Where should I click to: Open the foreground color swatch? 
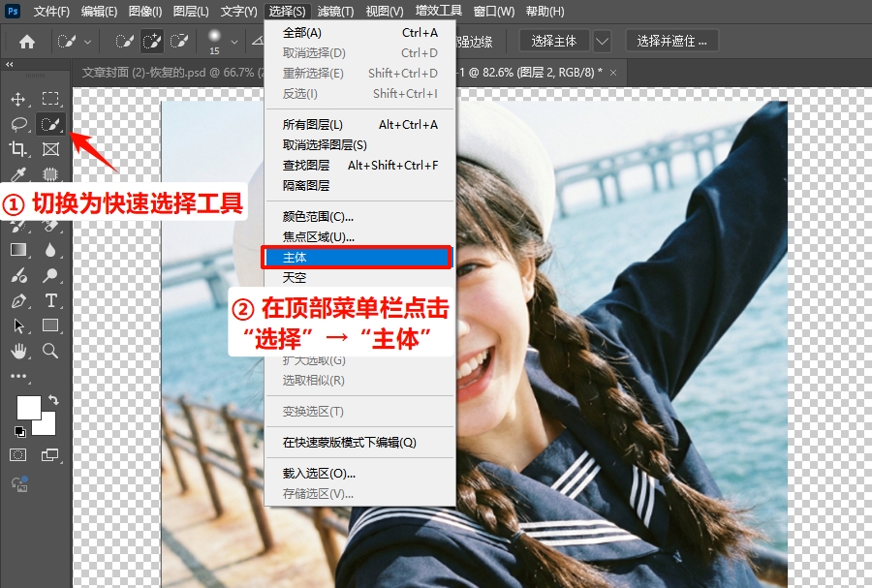tap(29, 407)
